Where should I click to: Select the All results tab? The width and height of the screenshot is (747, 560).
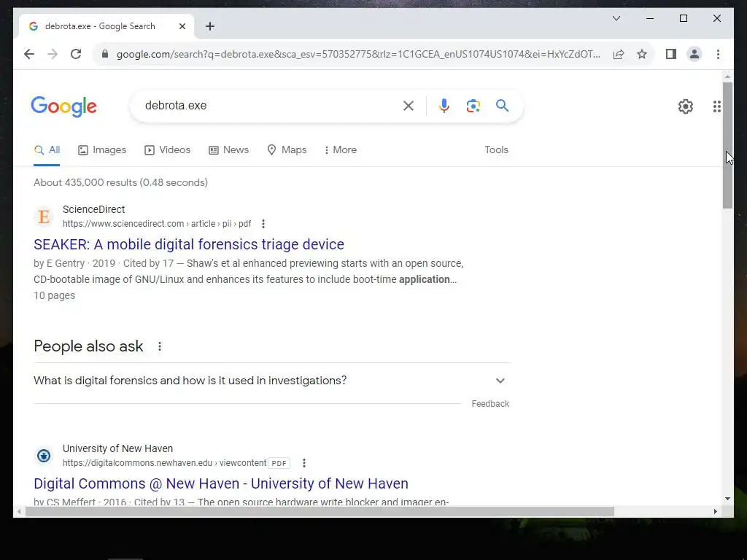(47, 150)
